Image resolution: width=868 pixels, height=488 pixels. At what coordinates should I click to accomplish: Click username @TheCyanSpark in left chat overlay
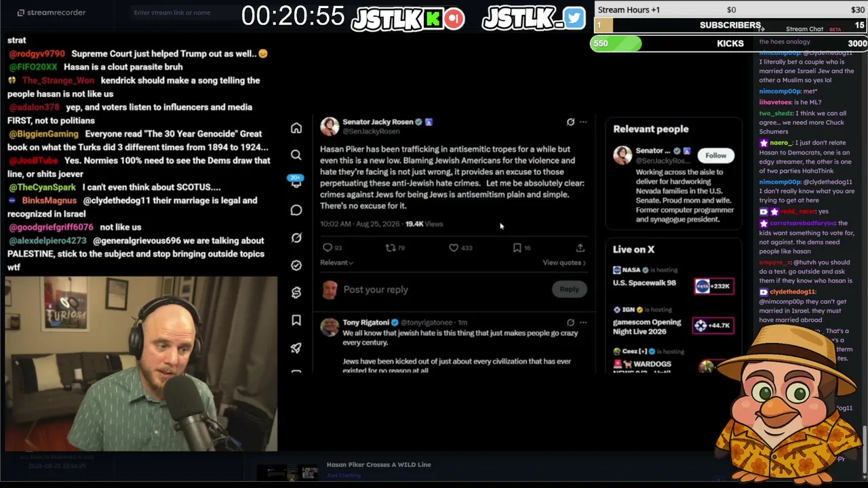point(42,187)
